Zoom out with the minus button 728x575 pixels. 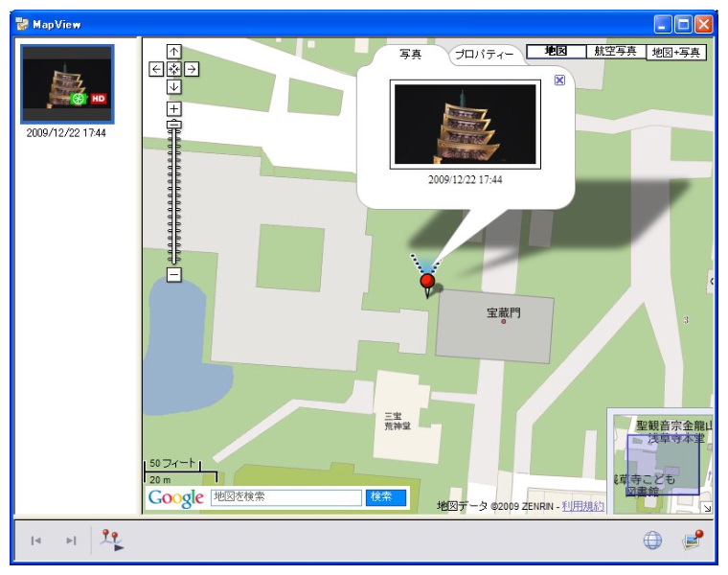tap(173, 275)
